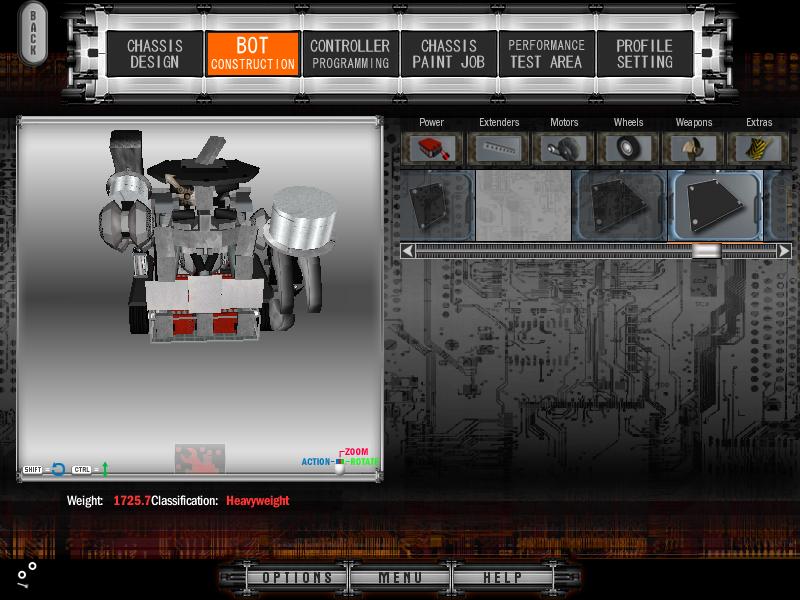Open the Wheels components category icon
Image resolution: width=800 pixels, height=600 pixels.
(629, 148)
